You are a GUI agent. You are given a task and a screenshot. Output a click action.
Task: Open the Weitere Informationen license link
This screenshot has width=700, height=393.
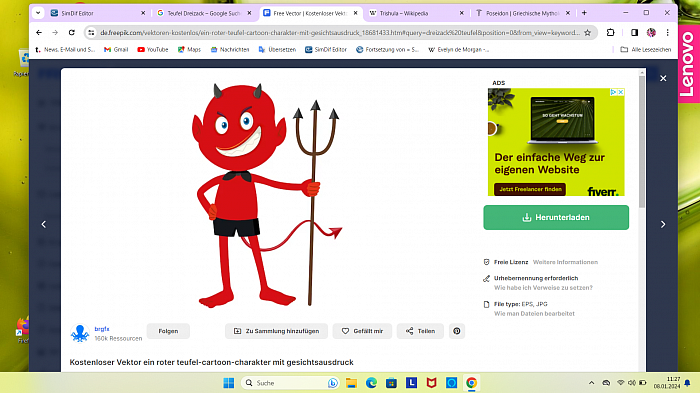(565, 262)
